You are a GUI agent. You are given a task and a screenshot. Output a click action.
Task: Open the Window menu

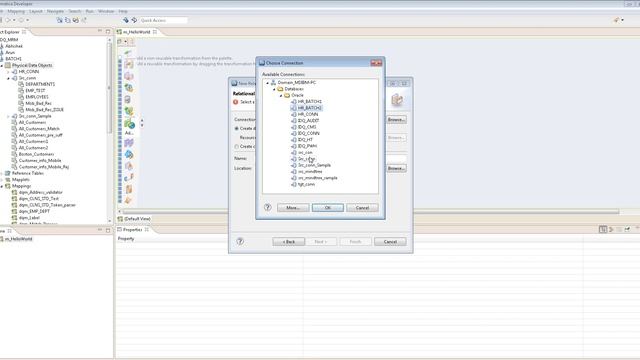click(x=106, y=11)
